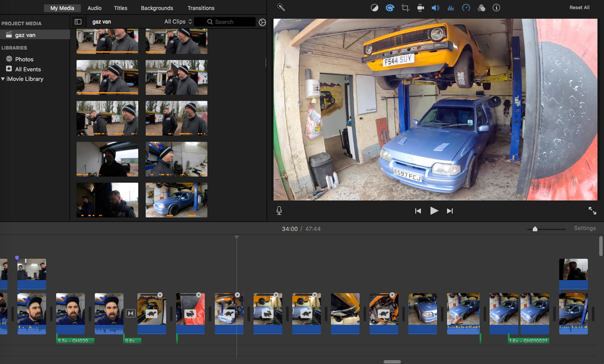The height and width of the screenshot is (364, 604).
Task: Open the stabilization camera tool
Action: click(420, 8)
